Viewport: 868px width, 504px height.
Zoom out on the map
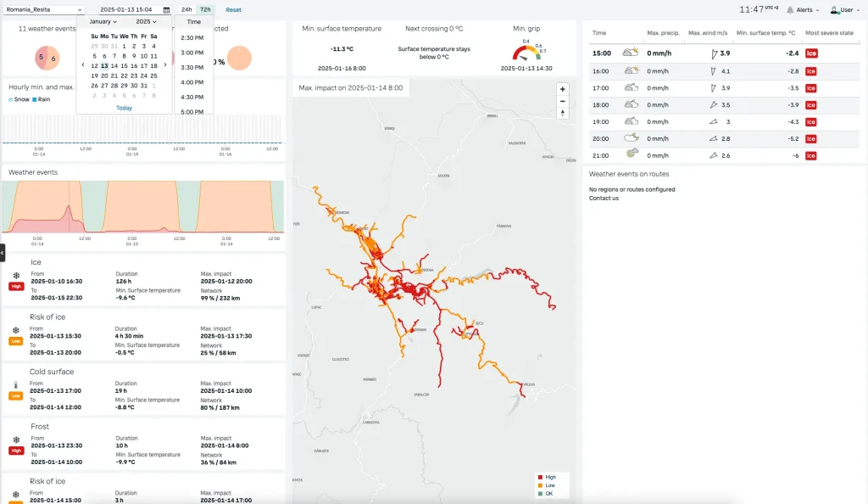[x=562, y=101]
